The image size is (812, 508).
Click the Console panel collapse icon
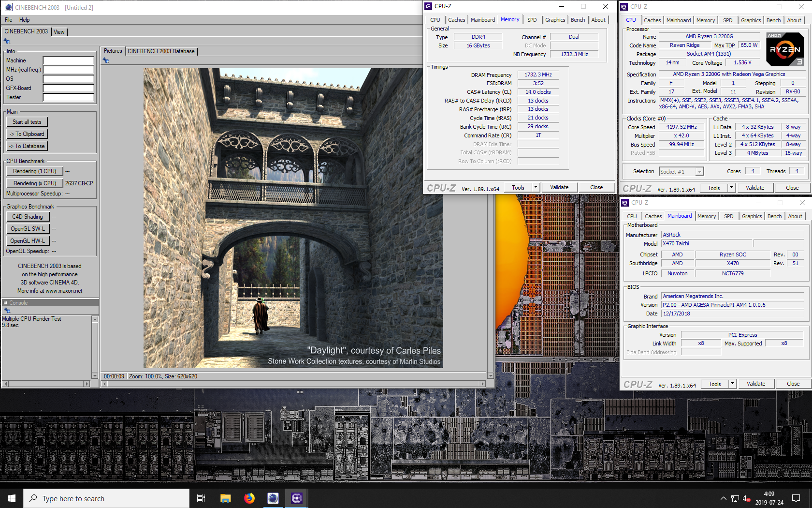pyautogui.click(x=6, y=303)
